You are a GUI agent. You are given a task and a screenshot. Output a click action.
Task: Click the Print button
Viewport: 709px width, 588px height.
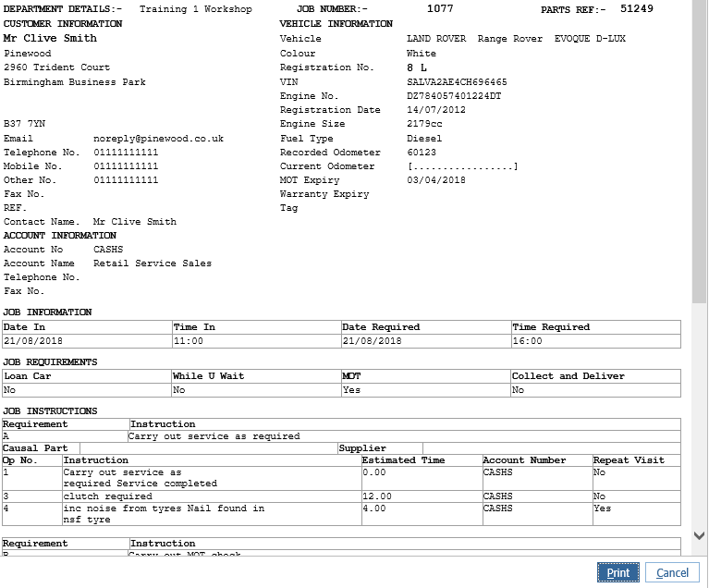tap(618, 572)
